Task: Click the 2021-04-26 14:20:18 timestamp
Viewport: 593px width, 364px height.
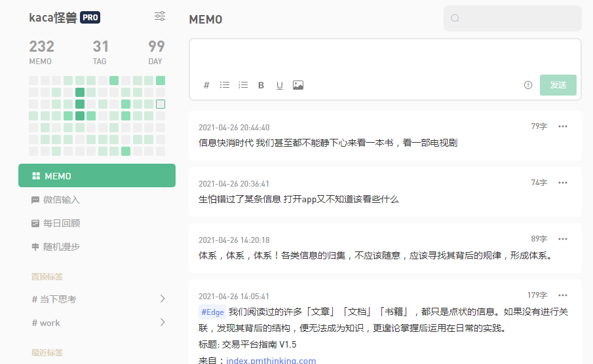Action: pos(234,240)
